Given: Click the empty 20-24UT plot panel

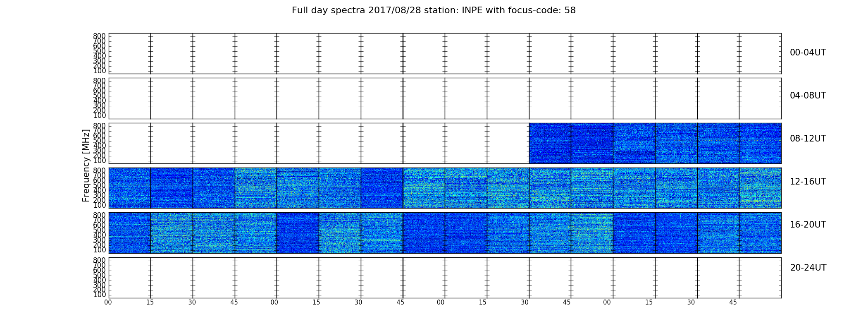Looking at the screenshot, I should click(445, 278).
